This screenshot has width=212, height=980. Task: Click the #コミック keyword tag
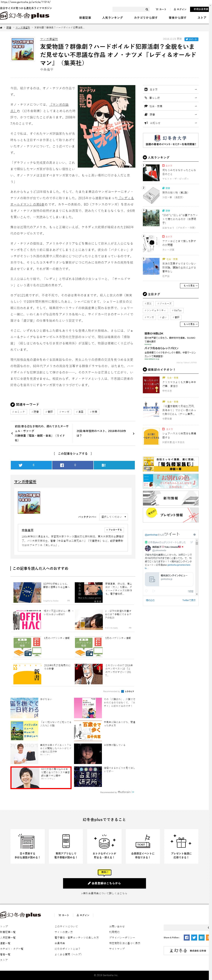[x=19, y=412]
